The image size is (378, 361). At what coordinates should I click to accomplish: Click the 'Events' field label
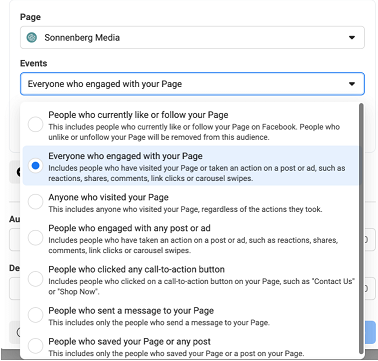[x=34, y=63]
